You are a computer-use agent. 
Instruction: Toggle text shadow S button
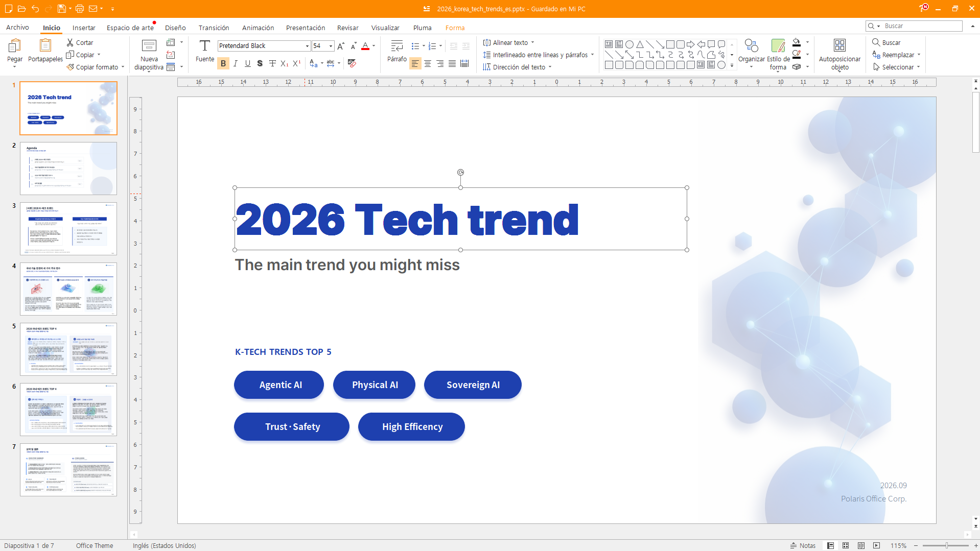(x=260, y=63)
